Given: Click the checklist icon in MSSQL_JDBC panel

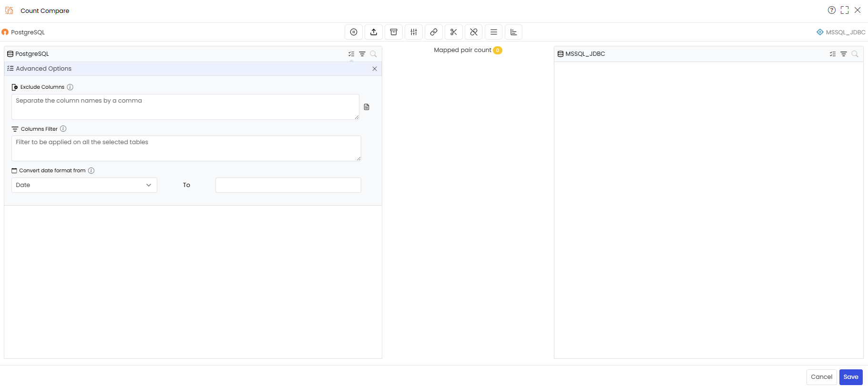Looking at the screenshot, I should pyautogui.click(x=833, y=54).
